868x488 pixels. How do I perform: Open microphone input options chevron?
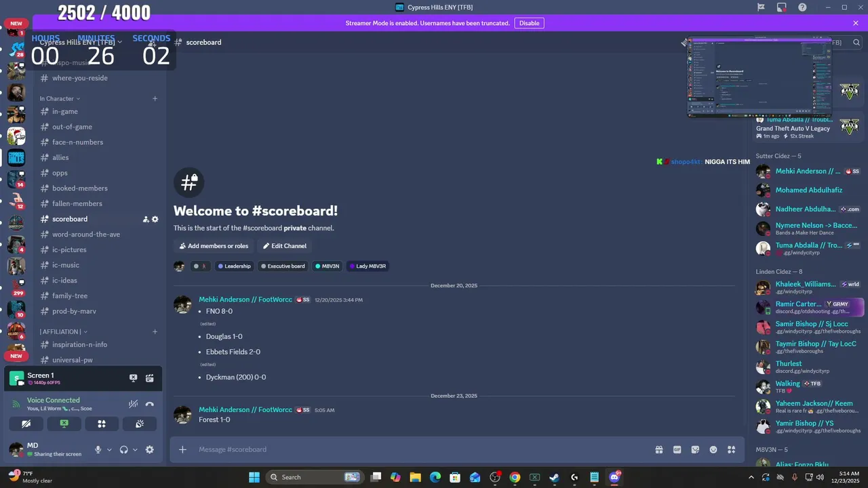pyautogui.click(x=109, y=449)
